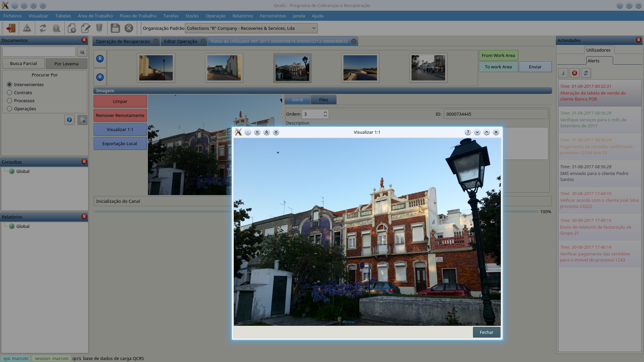This screenshot has width=644, height=362.
Task: Select the street scene photo thumbnail
Action: point(428,68)
